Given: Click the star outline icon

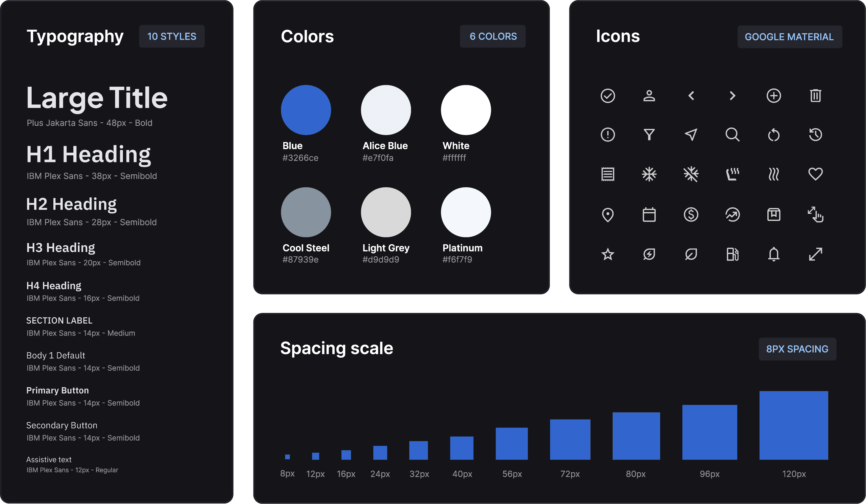Looking at the screenshot, I should (x=608, y=255).
